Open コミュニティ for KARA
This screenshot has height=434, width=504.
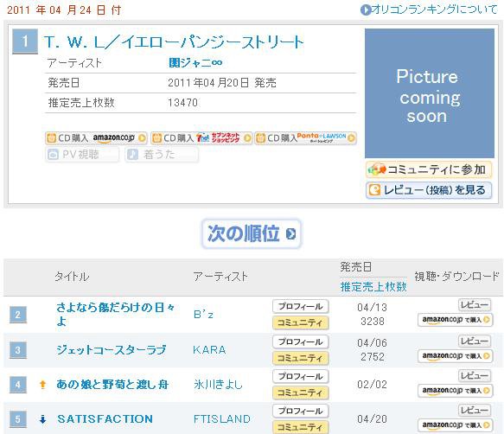[x=301, y=358]
